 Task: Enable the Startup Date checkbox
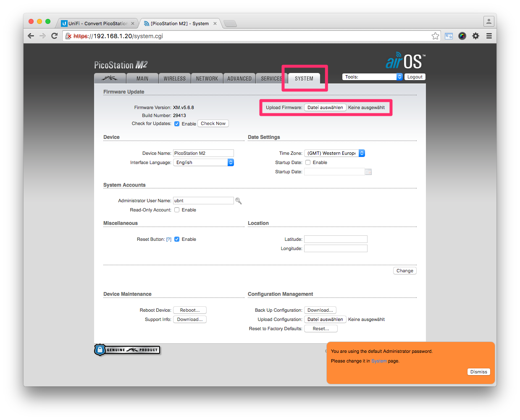pos(308,162)
